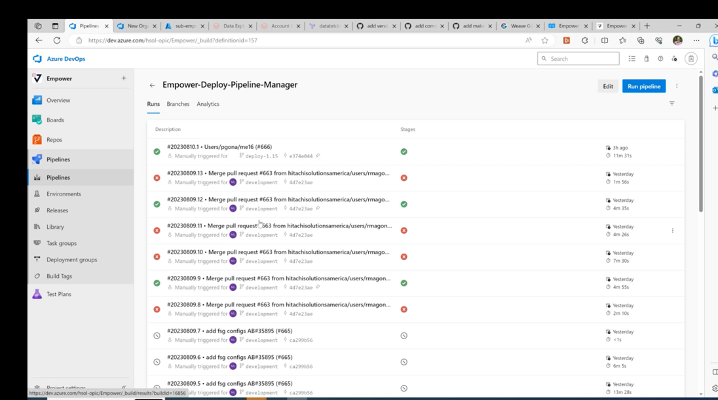Open more actions beside Run pipeline
Screen dimensions: 718x400
(x=677, y=86)
